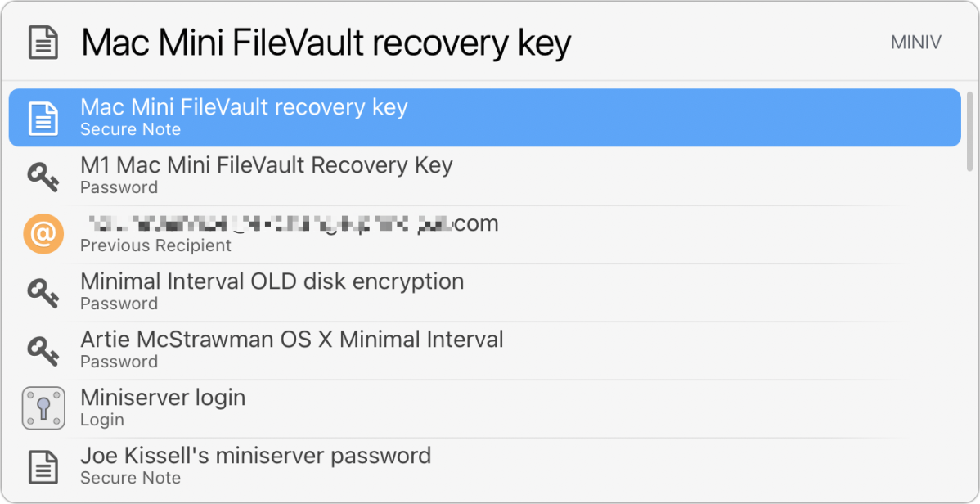This screenshot has height=504, width=980.
Task: Click the MINIV search abbreviation label
Action: (x=915, y=43)
